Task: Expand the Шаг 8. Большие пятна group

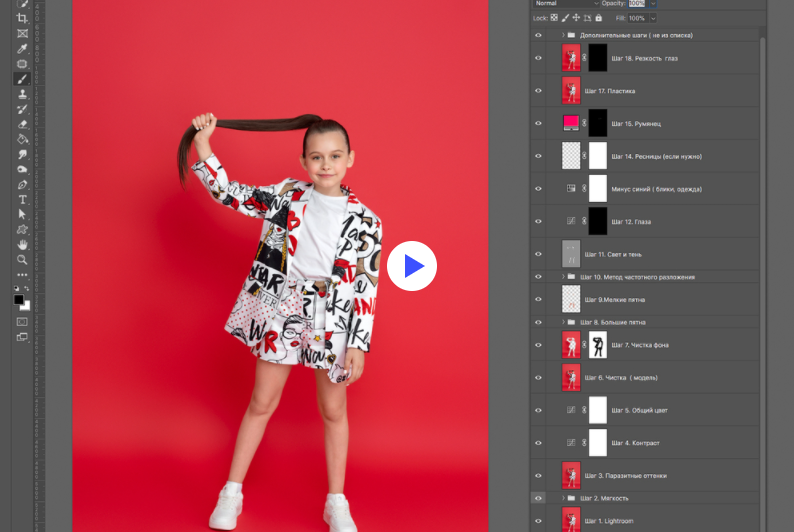Action: (x=562, y=322)
